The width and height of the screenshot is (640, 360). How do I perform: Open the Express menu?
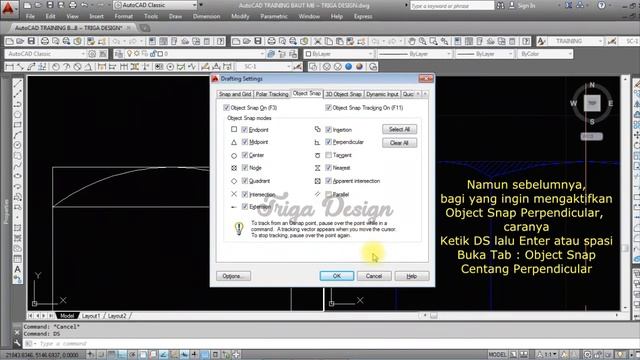363,16
